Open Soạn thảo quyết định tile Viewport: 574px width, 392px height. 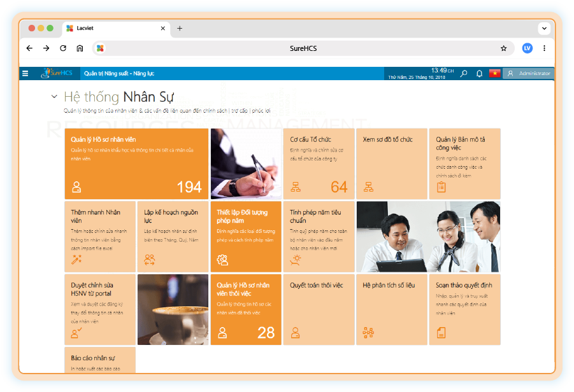click(x=465, y=309)
